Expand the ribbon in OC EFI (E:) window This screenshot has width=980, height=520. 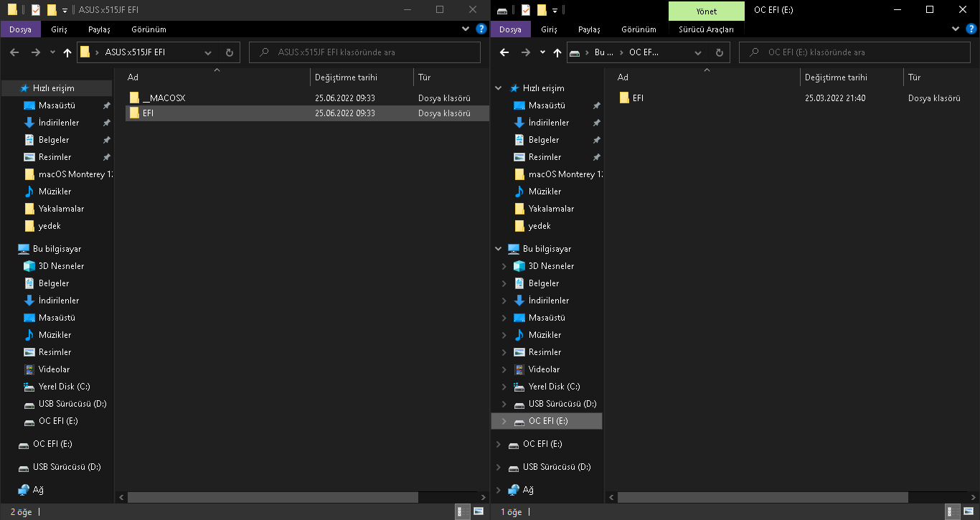(956, 29)
